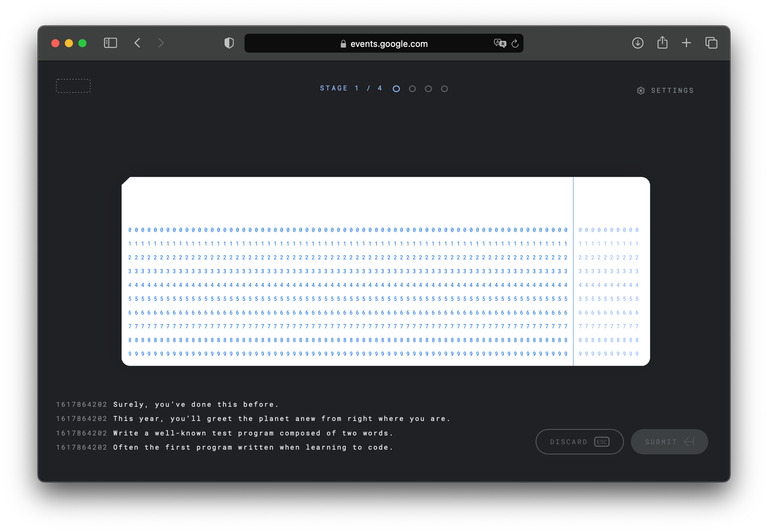Screen dimensions: 768x532
Task: Go forward with the right chevron
Action: tap(161, 43)
